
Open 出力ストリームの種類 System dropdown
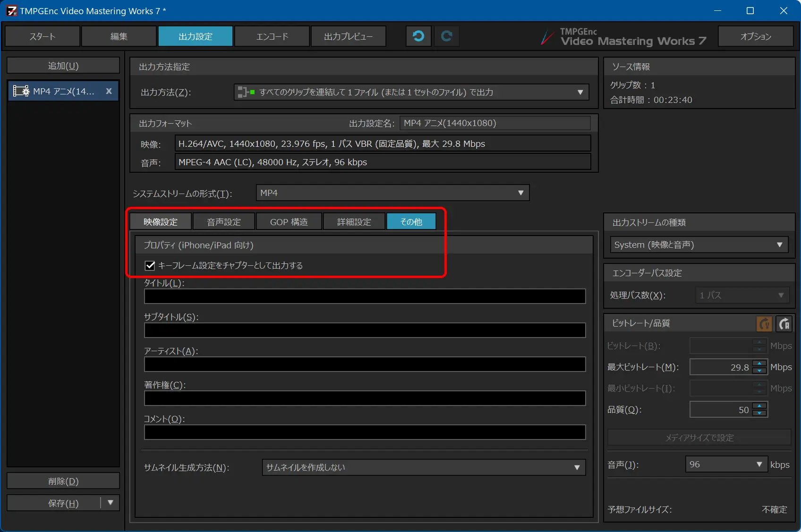click(699, 245)
